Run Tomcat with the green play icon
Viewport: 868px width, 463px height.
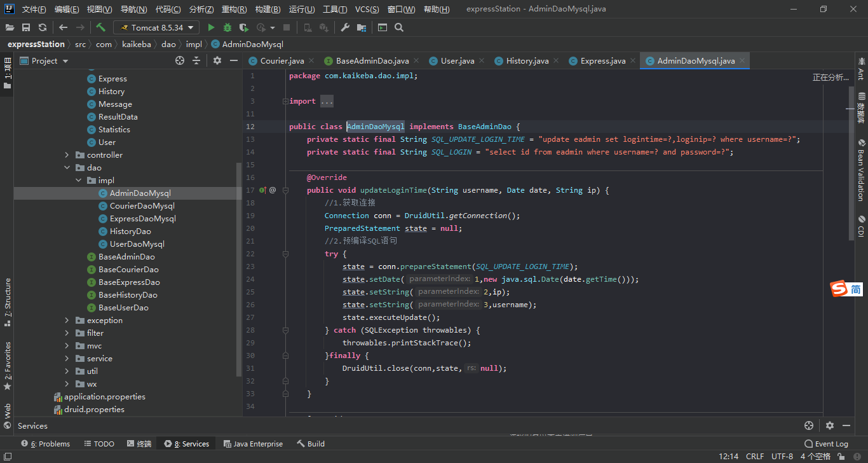[212, 27]
